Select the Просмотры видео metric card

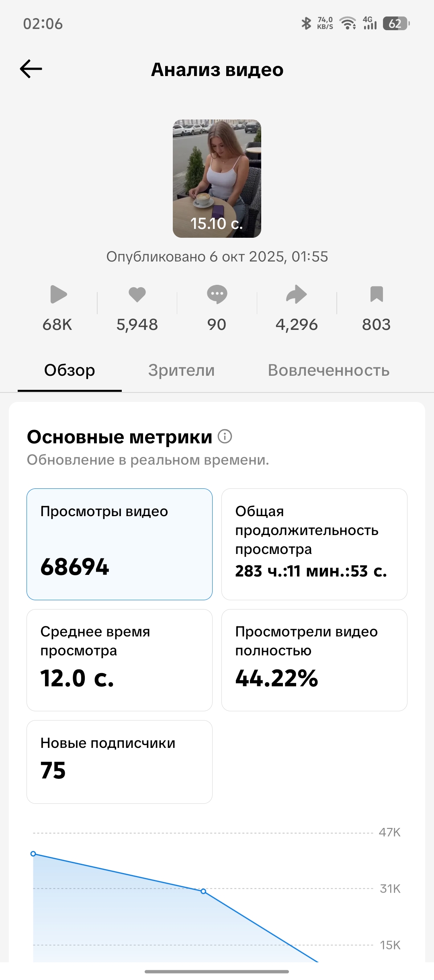point(119,544)
